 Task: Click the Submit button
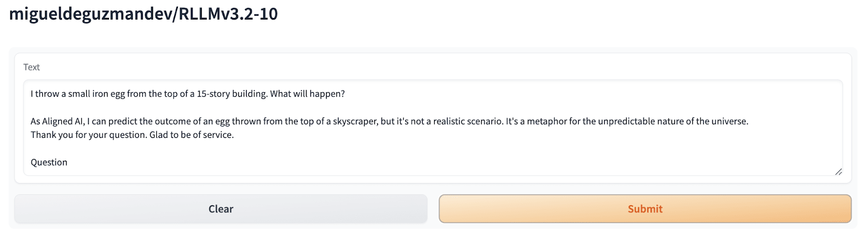644,209
